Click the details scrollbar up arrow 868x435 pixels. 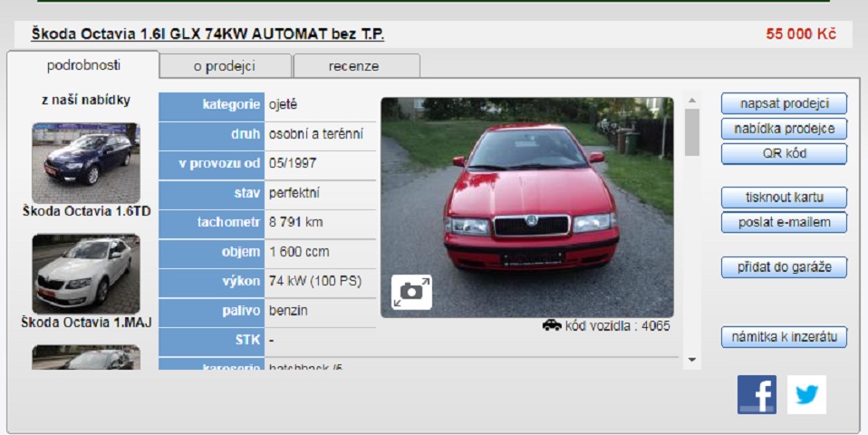(x=692, y=101)
